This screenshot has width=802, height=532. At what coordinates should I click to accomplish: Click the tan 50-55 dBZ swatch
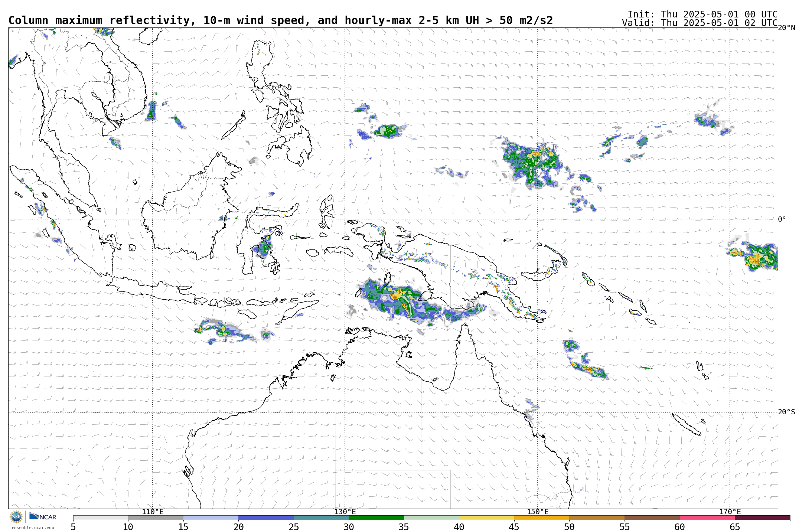(597, 518)
